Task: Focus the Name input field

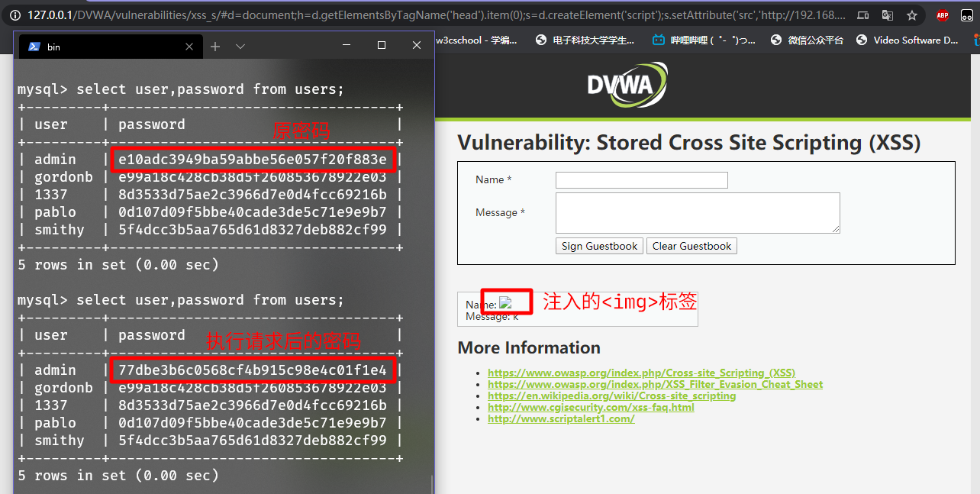Action: point(642,180)
